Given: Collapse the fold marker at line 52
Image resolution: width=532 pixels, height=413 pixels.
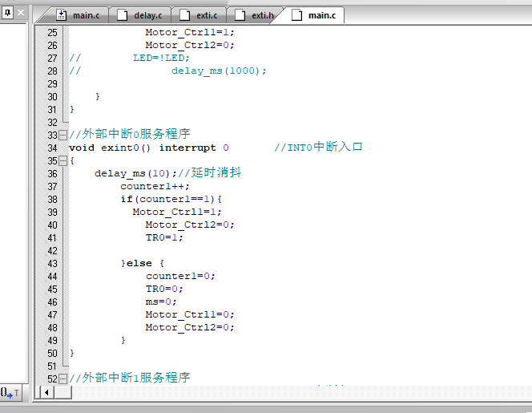Looking at the screenshot, I should coord(62,379).
